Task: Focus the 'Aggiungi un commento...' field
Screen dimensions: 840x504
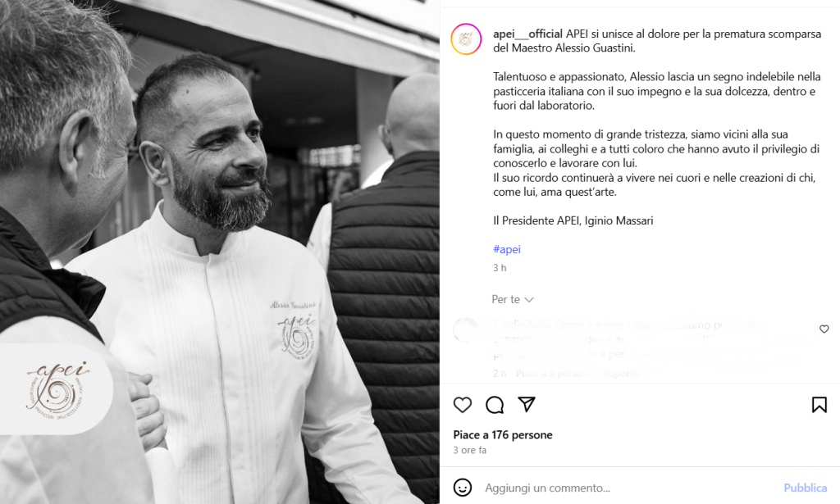Action: click(x=627, y=488)
